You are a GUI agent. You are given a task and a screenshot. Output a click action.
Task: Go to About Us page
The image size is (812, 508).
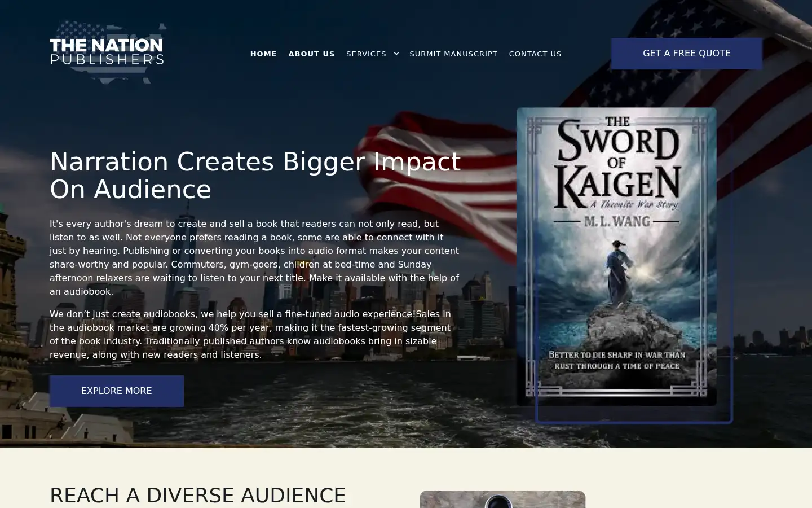point(311,54)
